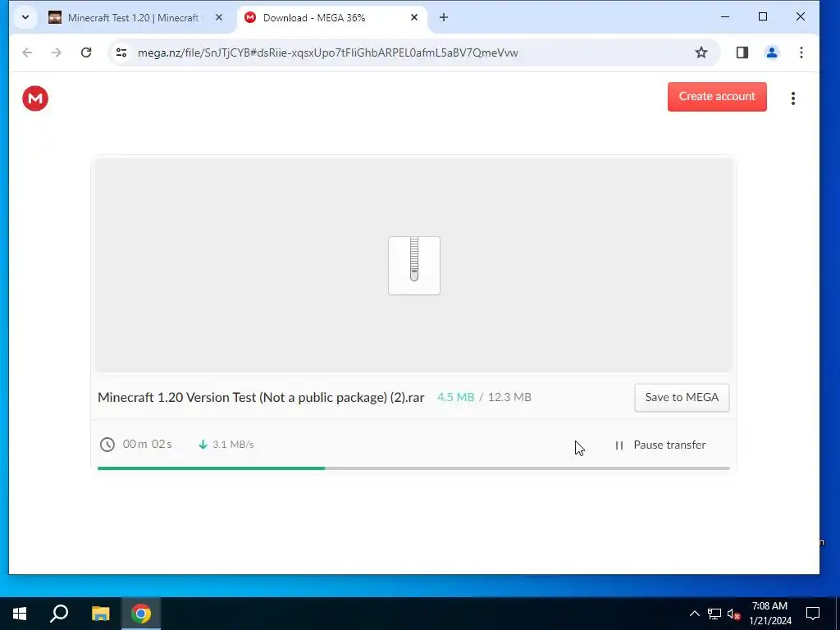Viewport: 840px width, 630px height.
Task: Close the Minecraft Test 1.20 tab
Action: coord(218,18)
